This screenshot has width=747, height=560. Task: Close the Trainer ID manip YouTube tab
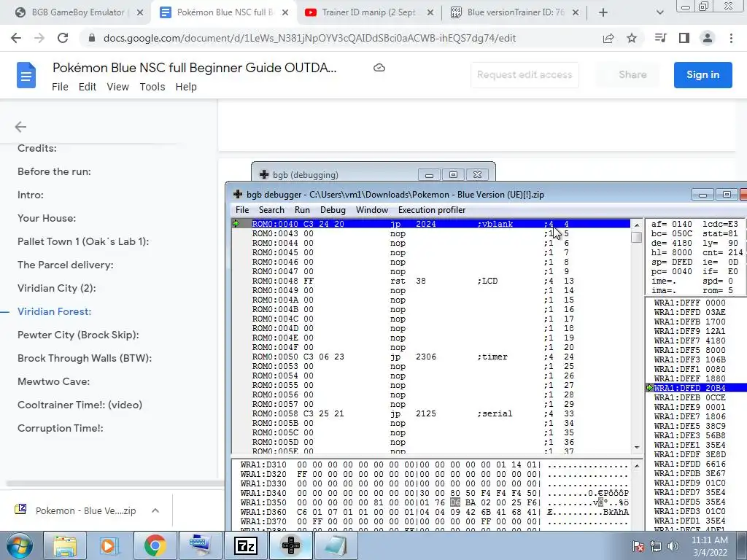430,12
